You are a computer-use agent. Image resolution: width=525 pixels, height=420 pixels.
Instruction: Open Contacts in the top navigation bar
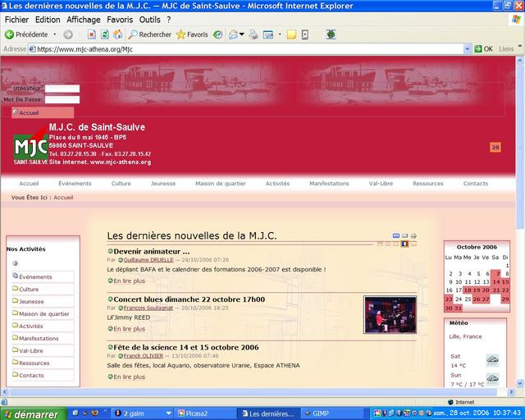pos(476,184)
